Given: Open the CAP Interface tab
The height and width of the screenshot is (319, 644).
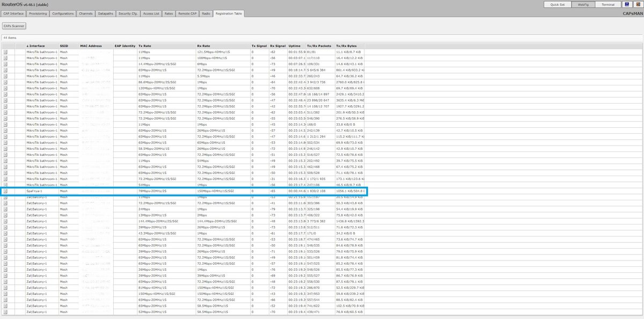Looking at the screenshot, I should tap(13, 13).
